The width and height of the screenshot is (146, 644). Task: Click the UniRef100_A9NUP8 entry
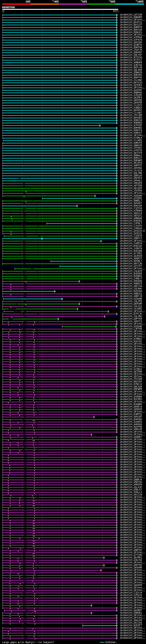(131, 63)
